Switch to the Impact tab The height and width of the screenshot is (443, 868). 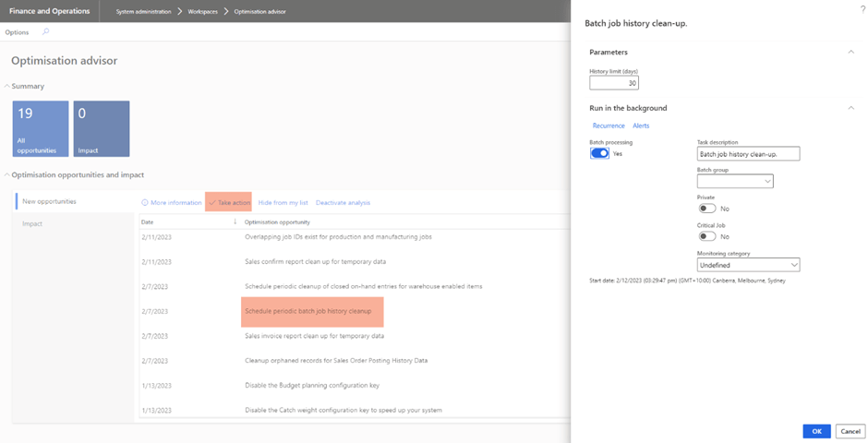[x=32, y=223]
